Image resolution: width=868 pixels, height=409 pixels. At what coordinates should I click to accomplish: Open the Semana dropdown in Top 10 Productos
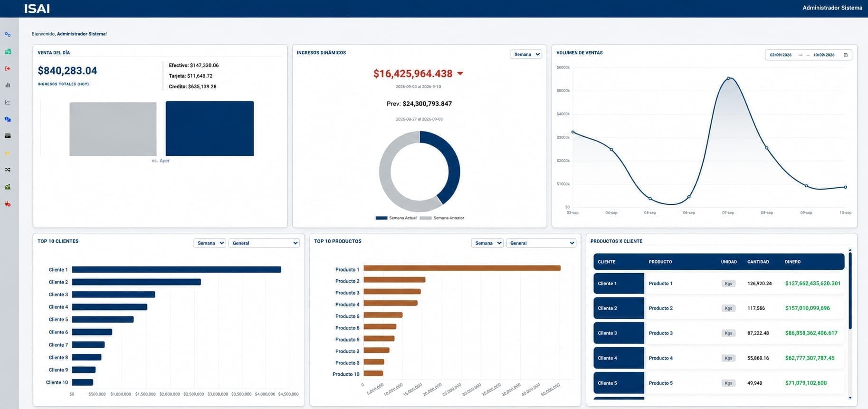click(487, 243)
